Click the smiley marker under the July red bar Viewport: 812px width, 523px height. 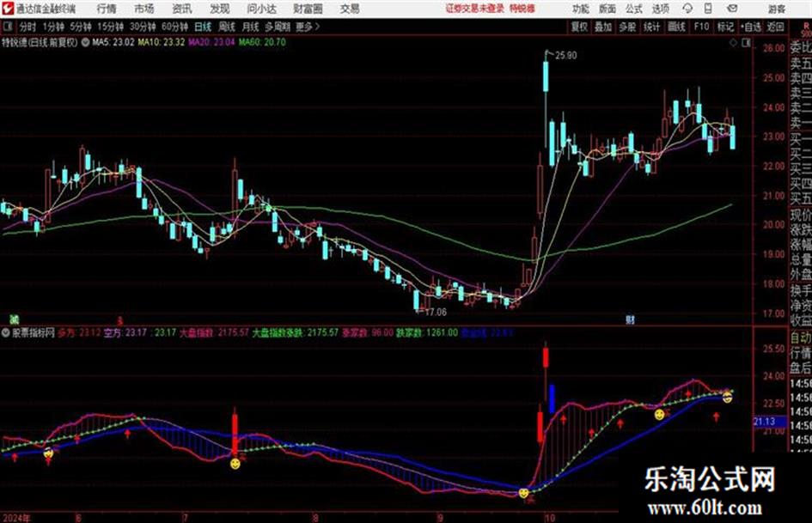pos(235,463)
